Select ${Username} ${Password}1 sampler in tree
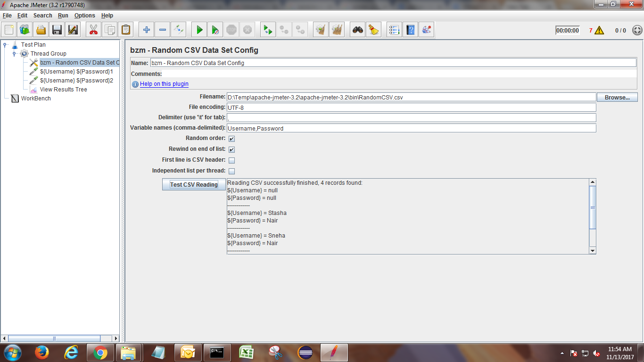 click(x=76, y=72)
